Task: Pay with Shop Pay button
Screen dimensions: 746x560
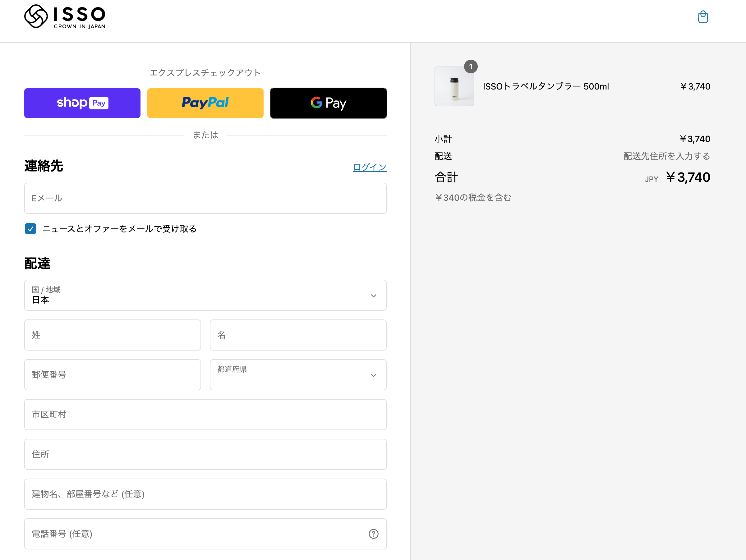Action: (82, 103)
